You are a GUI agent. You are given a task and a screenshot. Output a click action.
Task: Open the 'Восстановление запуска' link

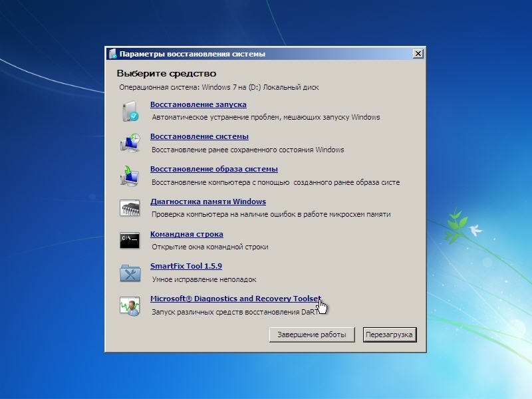click(x=198, y=104)
